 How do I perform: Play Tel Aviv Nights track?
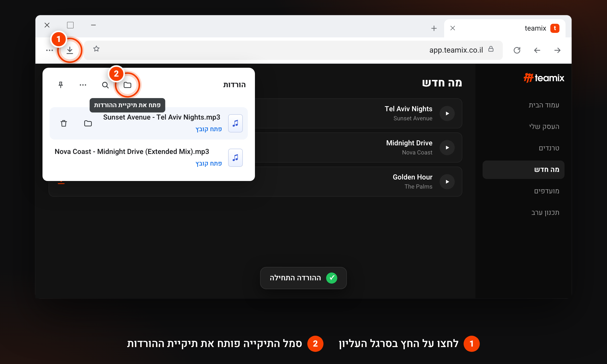point(447,113)
